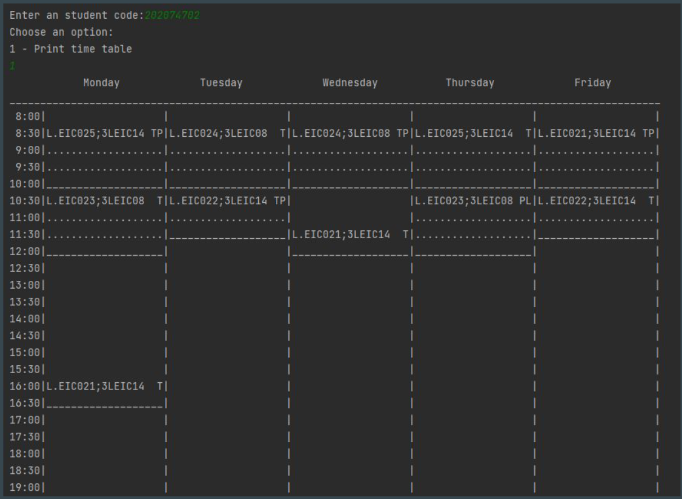Select Thursday's 8:30 entry L.EIC025;3LEIC14 T
This screenshot has width=682, height=499.
pyautogui.click(x=473, y=133)
